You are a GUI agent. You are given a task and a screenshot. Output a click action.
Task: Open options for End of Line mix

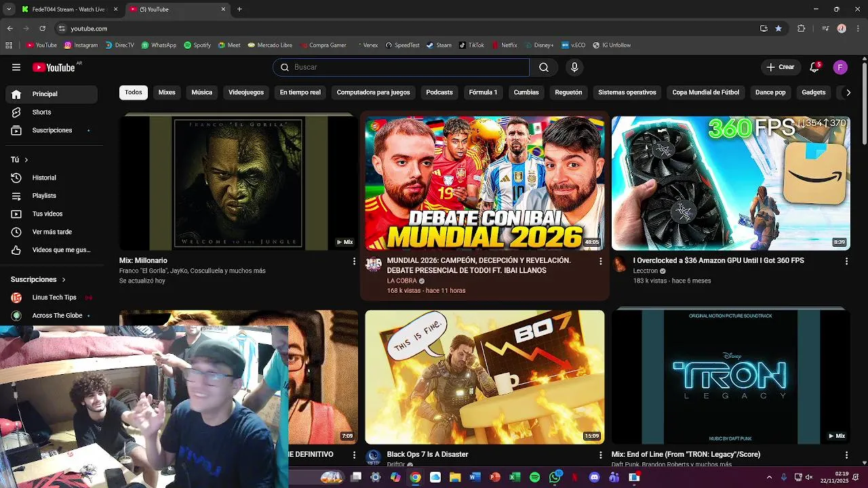point(846,455)
